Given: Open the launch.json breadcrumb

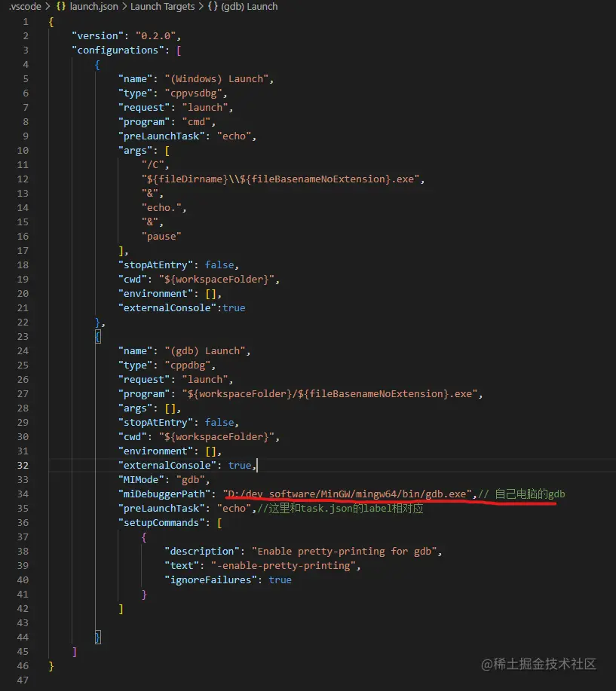Looking at the screenshot, I should tap(93, 7).
